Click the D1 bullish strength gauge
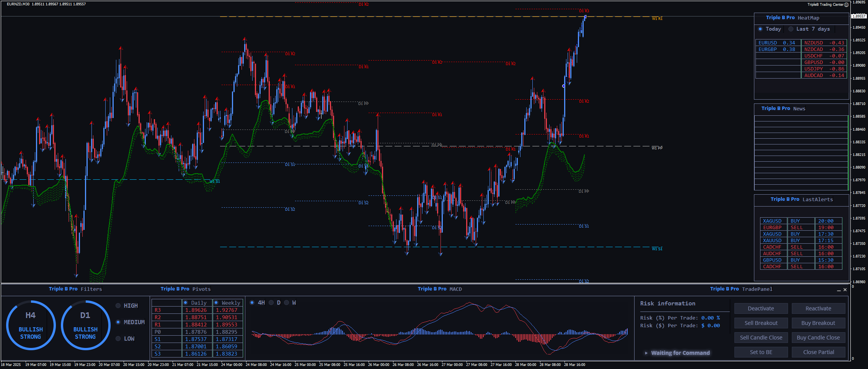Viewport: 868px width, 369px height. coord(85,325)
